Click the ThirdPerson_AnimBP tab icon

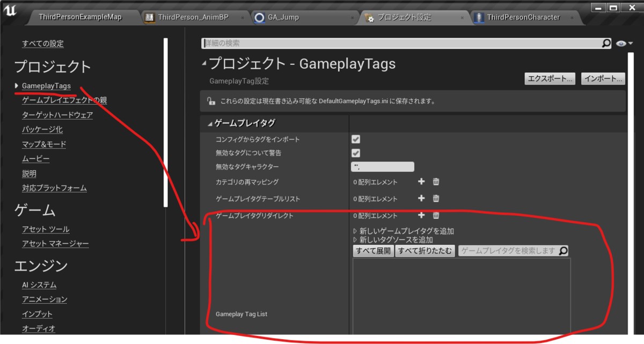pyautogui.click(x=150, y=17)
